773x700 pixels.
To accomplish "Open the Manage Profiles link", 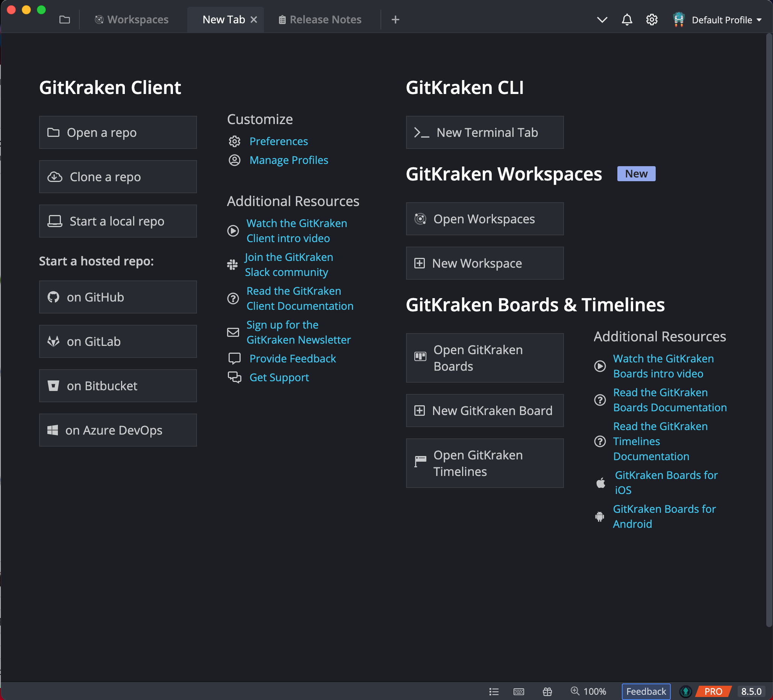I will click(x=289, y=160).
